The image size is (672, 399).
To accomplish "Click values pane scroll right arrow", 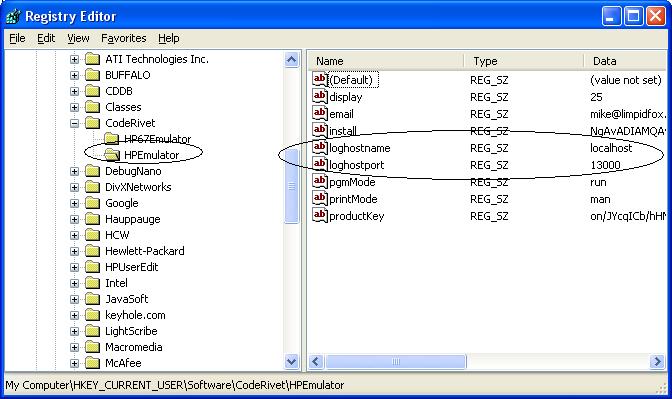I will point(657,362).
